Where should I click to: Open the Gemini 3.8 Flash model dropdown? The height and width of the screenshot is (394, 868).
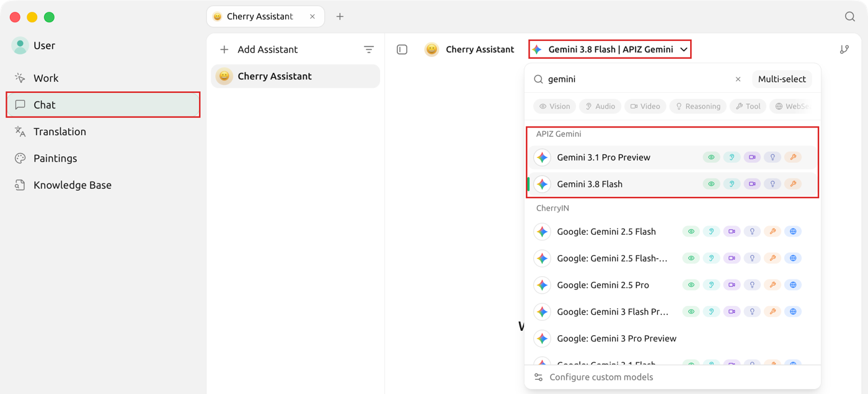tap(610, 50)
